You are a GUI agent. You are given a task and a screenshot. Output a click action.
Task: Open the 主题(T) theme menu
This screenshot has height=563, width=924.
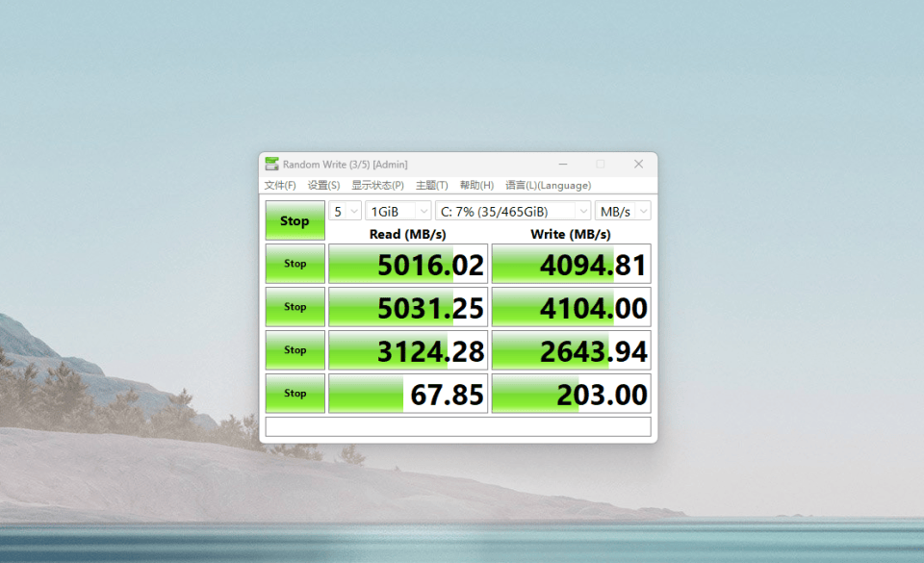(432, 186)
